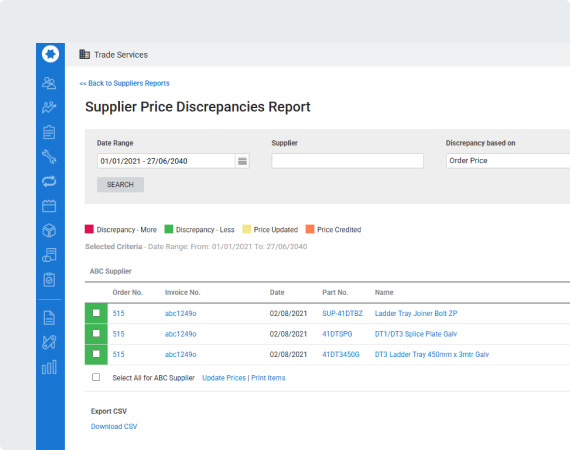Viewport: 570px width, 450px height.
Task: Open the date range calendar picker icon
Action: (242, 161)
